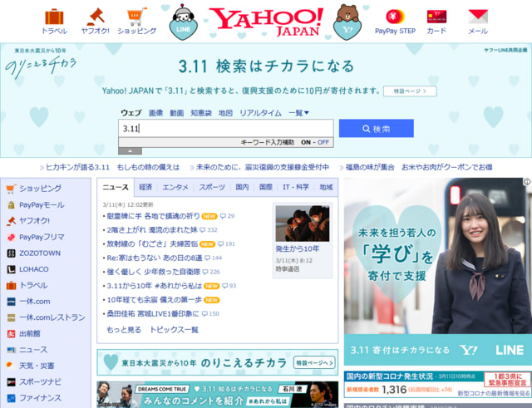Viewport: 532px width, 408px height.
Task: Select the 画像 search tab
Action: coord(155,113)
